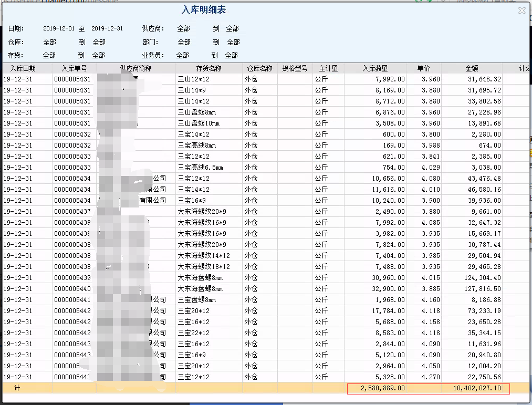Select the item cell 三山12*12
This screenshot has width=532, height=405.
pos(194,79)
